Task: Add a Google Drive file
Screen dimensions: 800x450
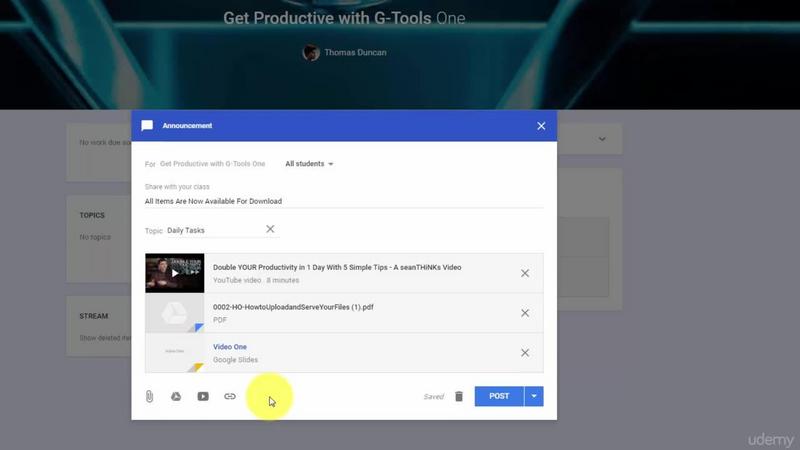Action: [176, 396]
